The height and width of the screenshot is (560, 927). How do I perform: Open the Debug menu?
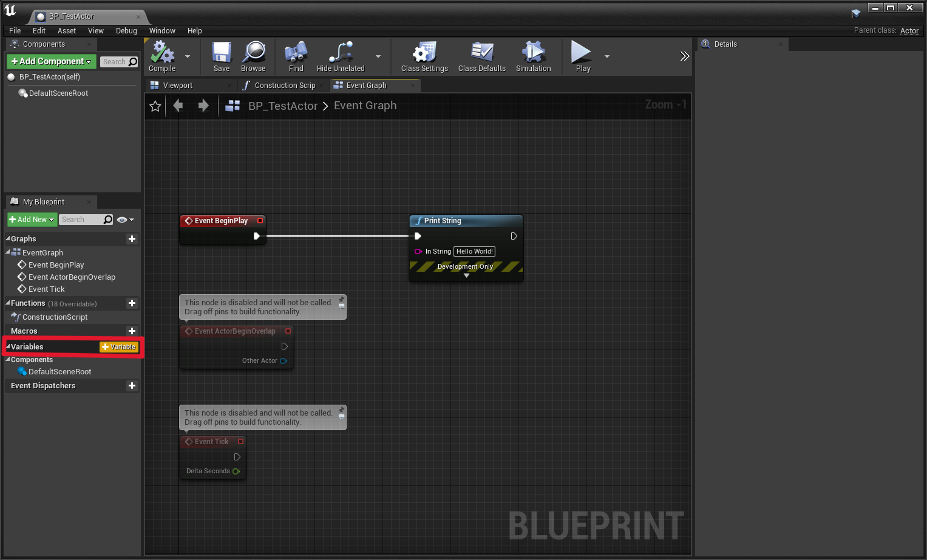point(126,31)
